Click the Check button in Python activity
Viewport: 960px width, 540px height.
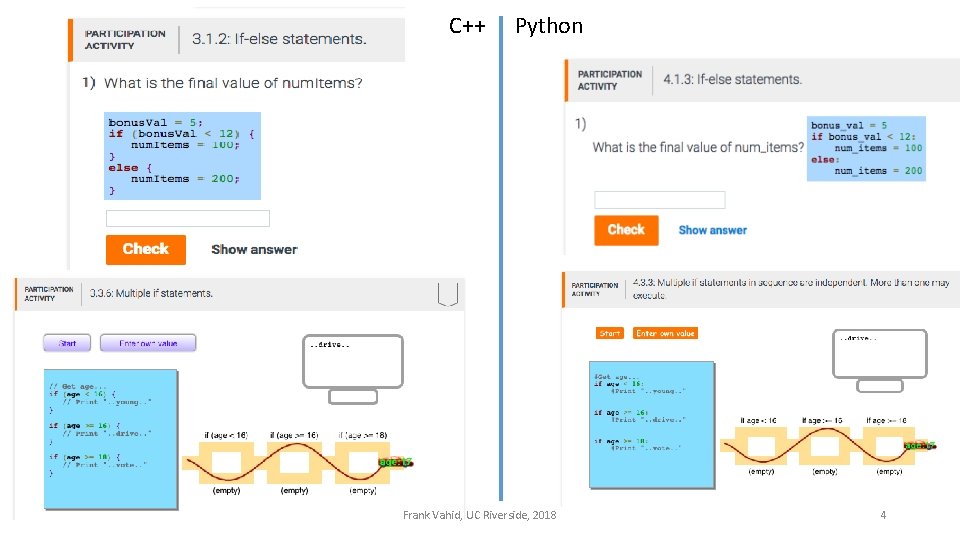[x=626, y=230]
